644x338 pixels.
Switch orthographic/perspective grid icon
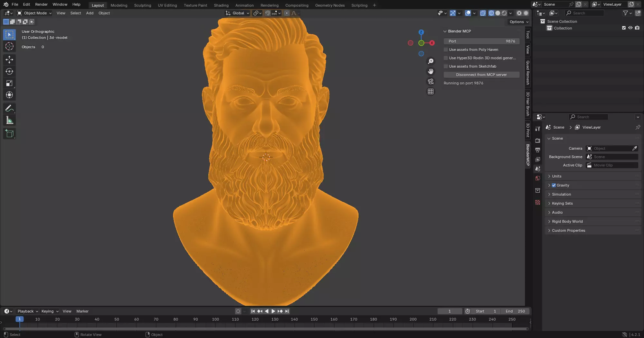tap(431, 92)
